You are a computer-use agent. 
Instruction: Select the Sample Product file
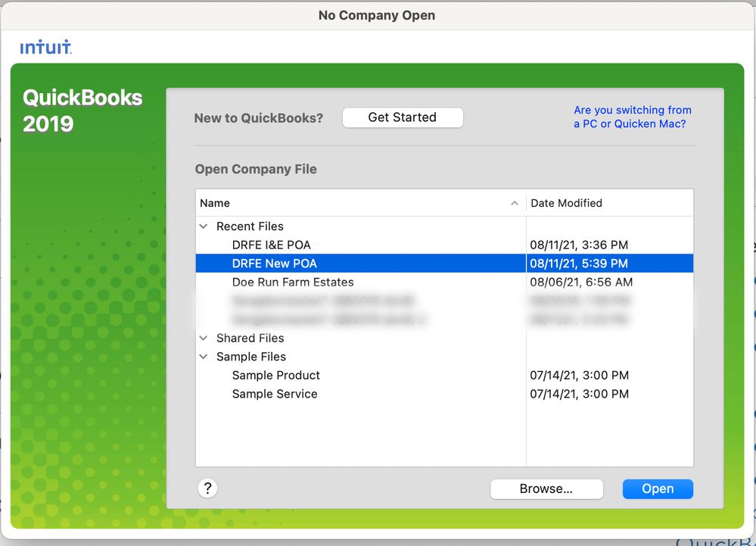pos(275,375)
